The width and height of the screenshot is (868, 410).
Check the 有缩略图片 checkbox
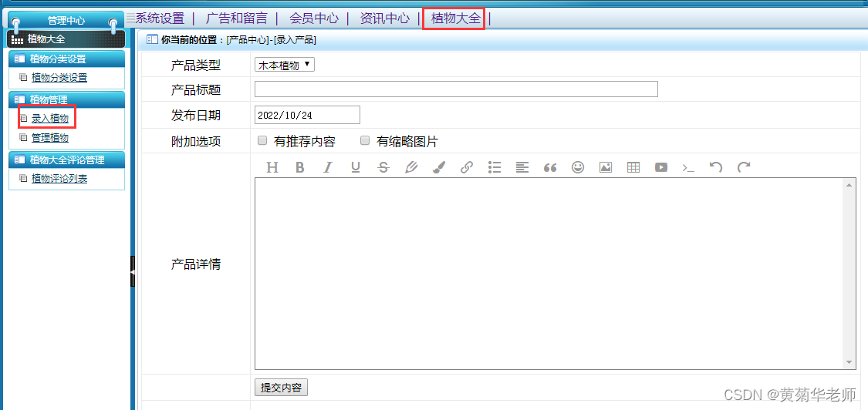coord(365,140)
